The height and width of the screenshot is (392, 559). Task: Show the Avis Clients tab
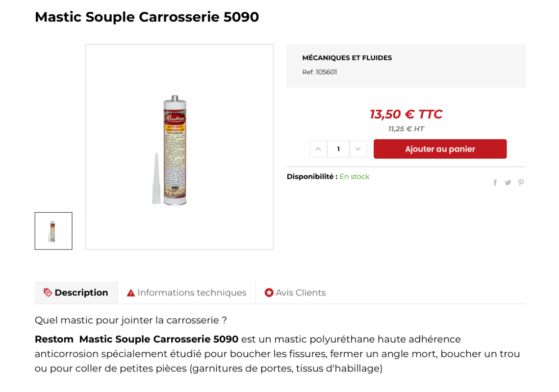(x=301, y=293)
